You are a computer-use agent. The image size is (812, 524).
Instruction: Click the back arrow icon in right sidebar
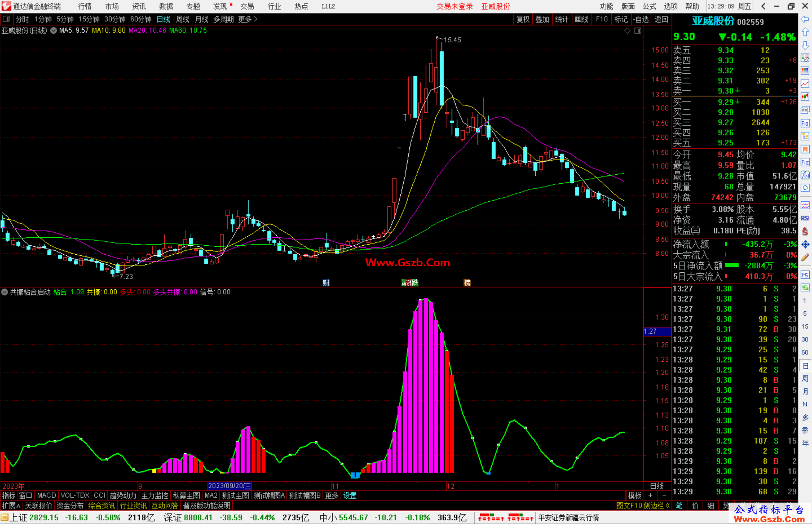(805, 19)
